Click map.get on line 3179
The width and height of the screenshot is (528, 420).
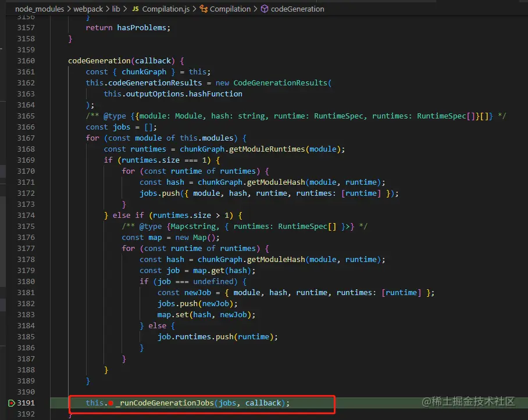pos(208,271)
